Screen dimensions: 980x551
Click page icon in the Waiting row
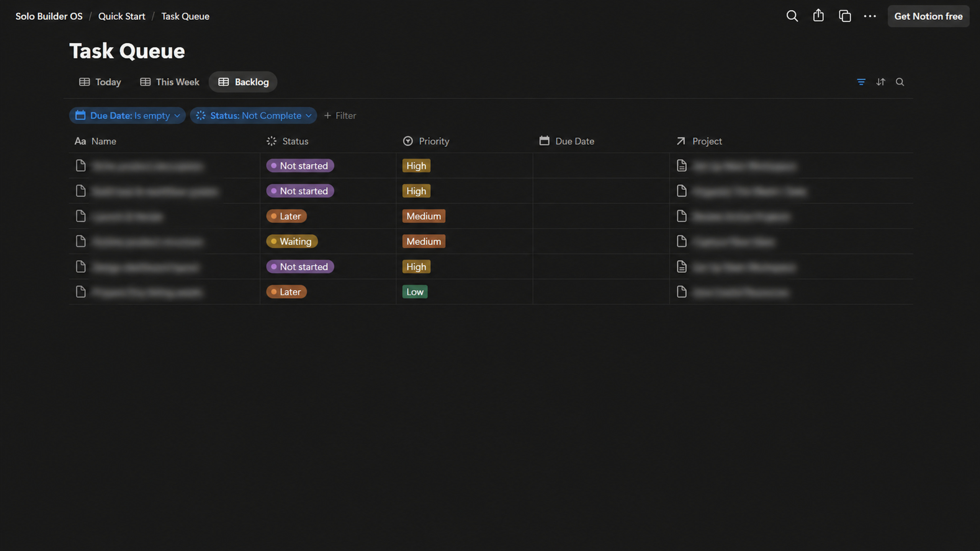click(80, 241)
